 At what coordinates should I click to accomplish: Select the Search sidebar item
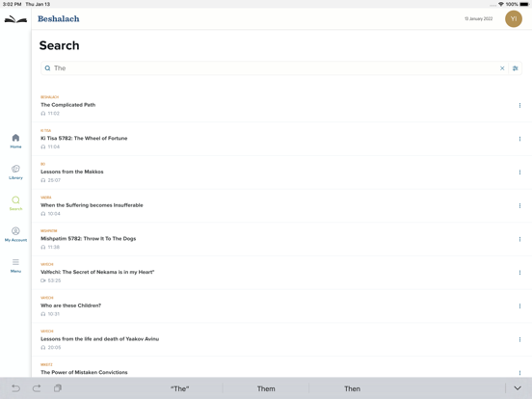click(x=15, y=203)
